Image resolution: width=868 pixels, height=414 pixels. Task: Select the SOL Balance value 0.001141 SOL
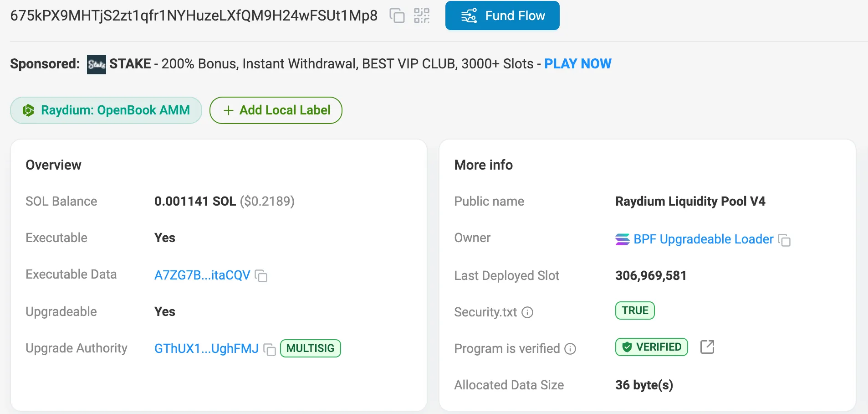click(195, 201)
